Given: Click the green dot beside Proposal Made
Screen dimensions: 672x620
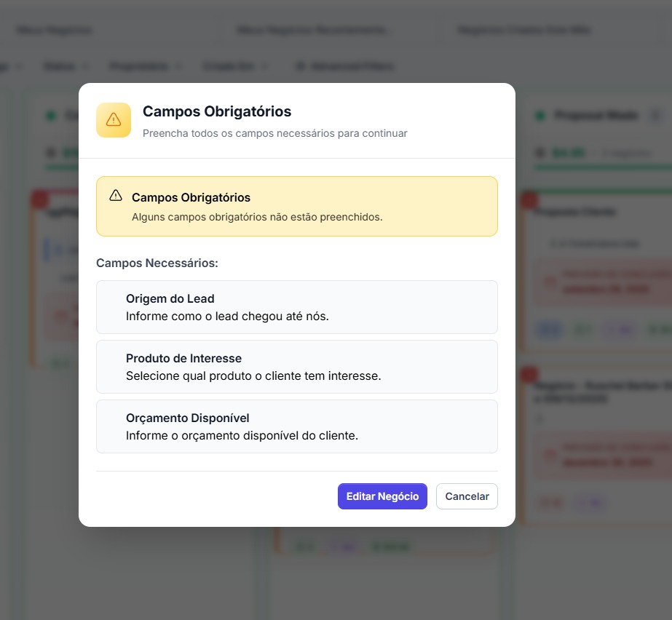Looking at the screenshot, I should coord(540,116).
